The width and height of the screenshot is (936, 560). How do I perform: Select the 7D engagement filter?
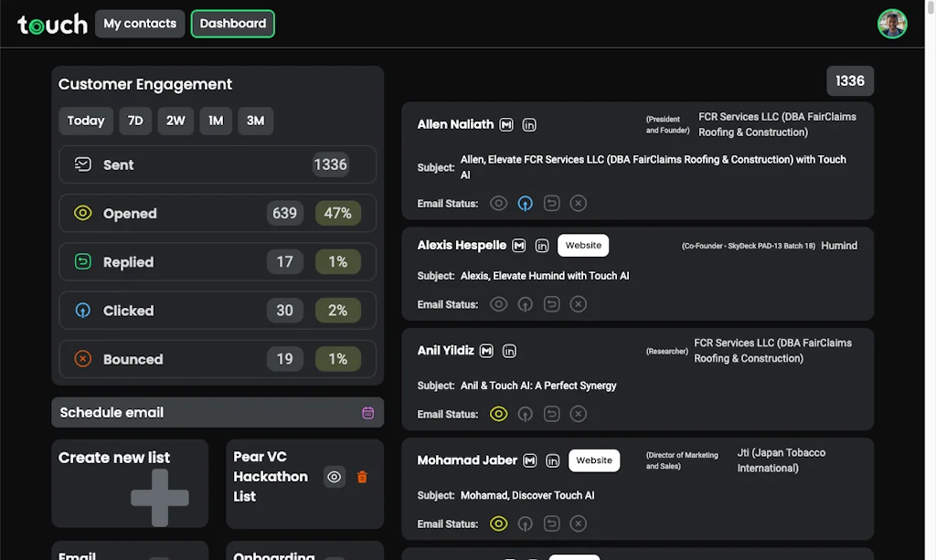click(135, 121)
